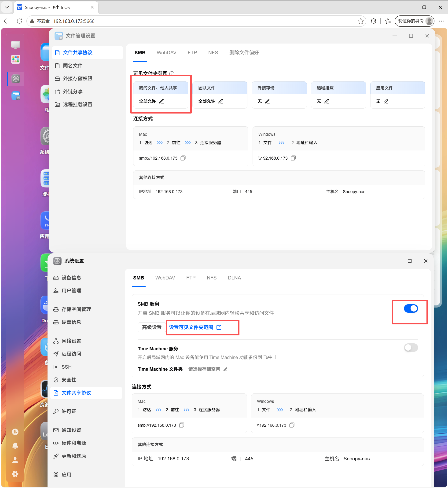Click the desktop monitor icon in fnOS dock
The width and height of the screenshot is (448, 488).
click(x=15, y=45)
